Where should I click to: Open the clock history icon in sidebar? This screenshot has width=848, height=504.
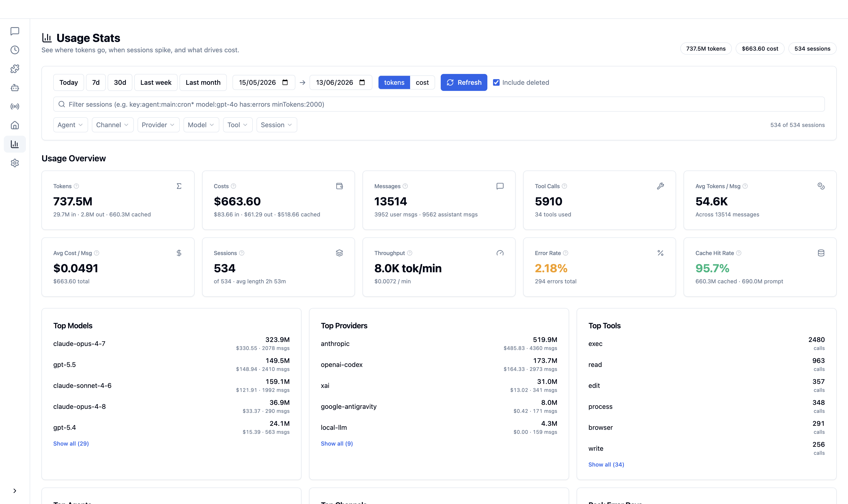(x=15, y=50)
